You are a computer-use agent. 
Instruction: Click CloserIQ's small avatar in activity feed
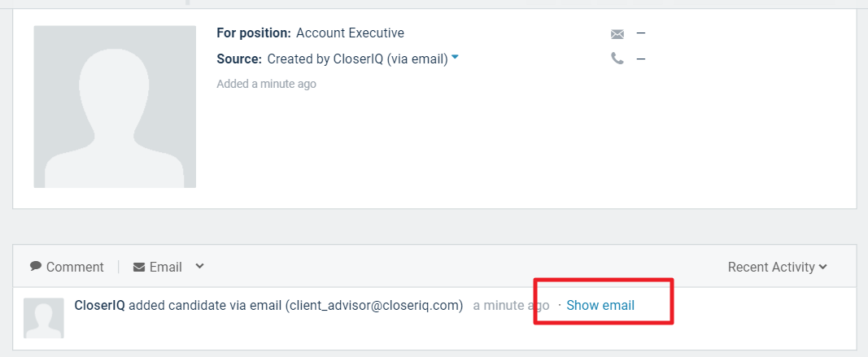tap(44, 317)
